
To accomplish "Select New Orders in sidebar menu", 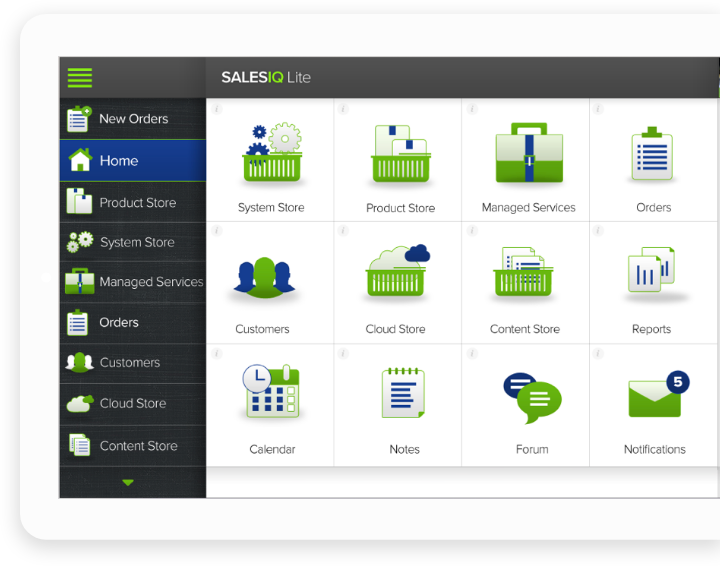I will click(x=133, y=118).
